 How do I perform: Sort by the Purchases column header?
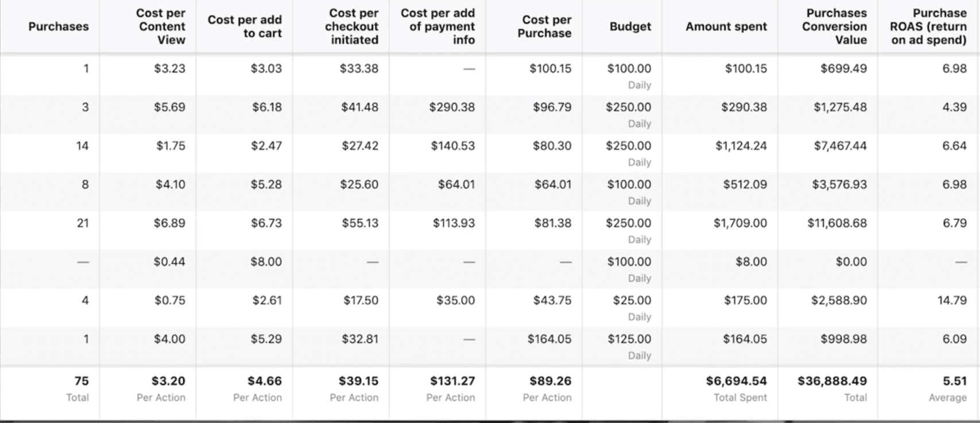click(x=59, y=26)
